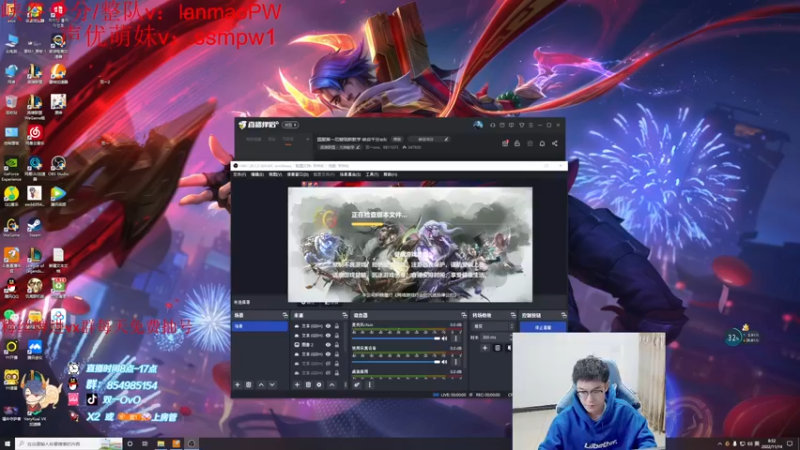Open the Sources dock panel popout menu
Viewport: 800px width, 450px height.
pos(344,315)
